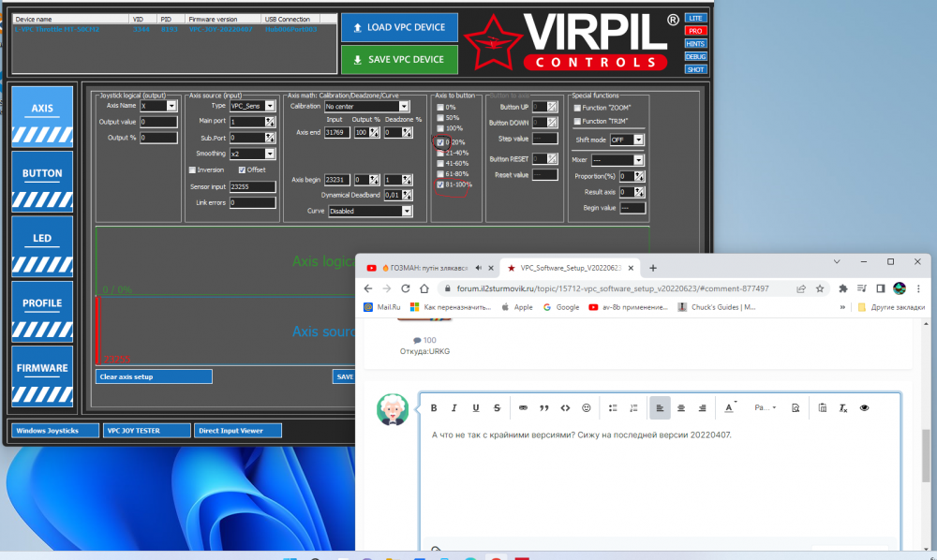937x560 pixels.
Task: Open the Axis Name dropdown
Action: pos(171,106)
